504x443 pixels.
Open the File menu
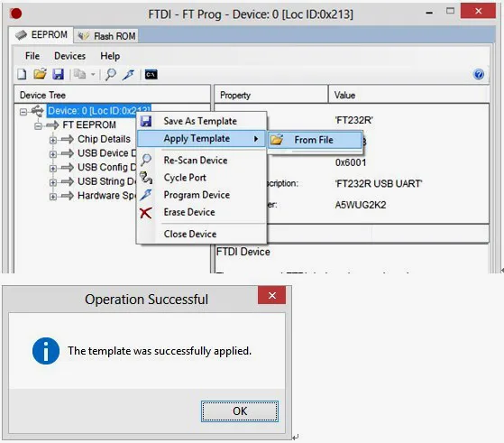[x=32, y=56]
